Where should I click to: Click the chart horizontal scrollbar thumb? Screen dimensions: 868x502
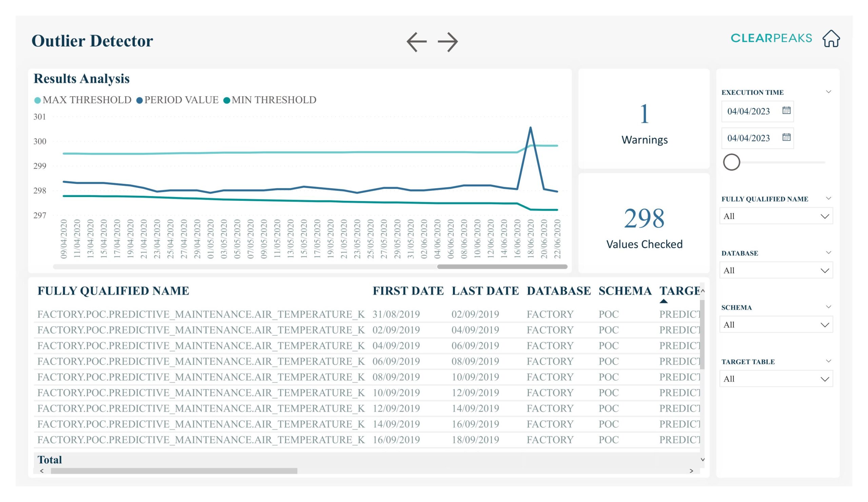point(502,267)
